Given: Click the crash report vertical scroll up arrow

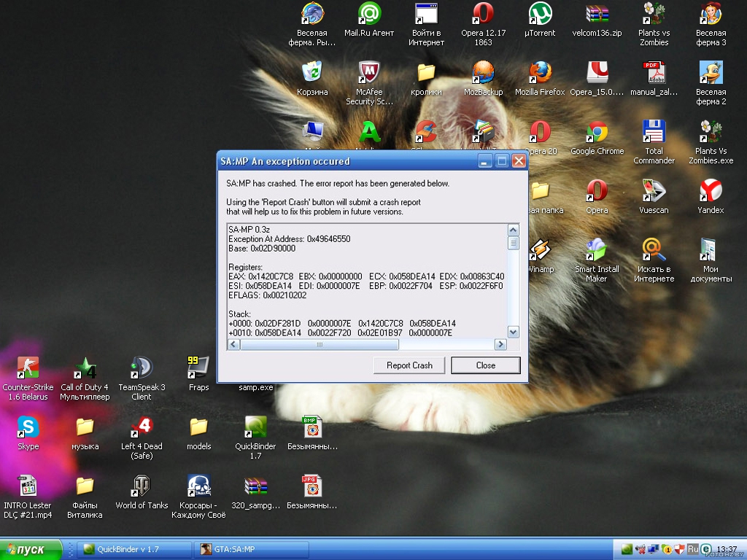Looking at the screenshot, I should pos(513,230).
